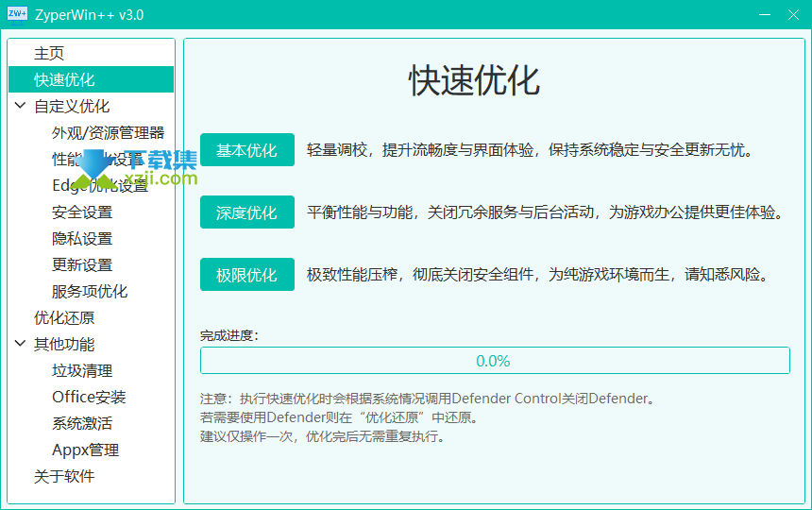Open 垃圾清理 tool

tap(82, 370)
